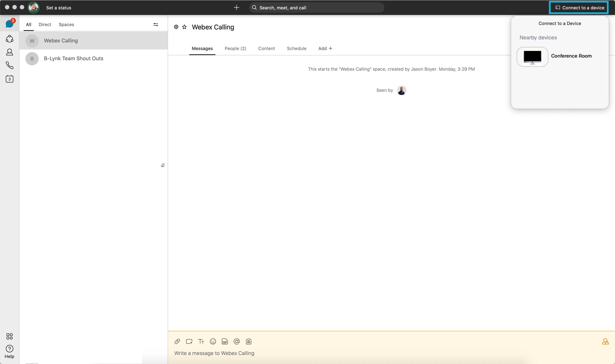Click the Add + tab option
615x364 pixels.
[x=325, y=48]
